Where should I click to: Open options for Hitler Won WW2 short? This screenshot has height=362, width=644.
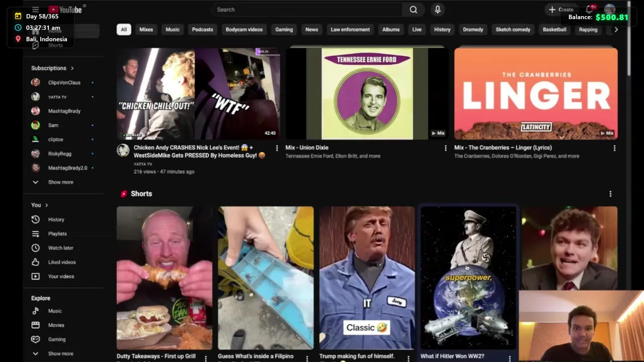coord(510,358)
